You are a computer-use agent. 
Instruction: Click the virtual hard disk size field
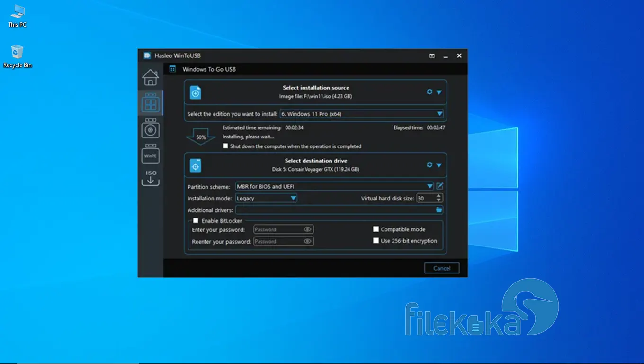coord(425,199)
